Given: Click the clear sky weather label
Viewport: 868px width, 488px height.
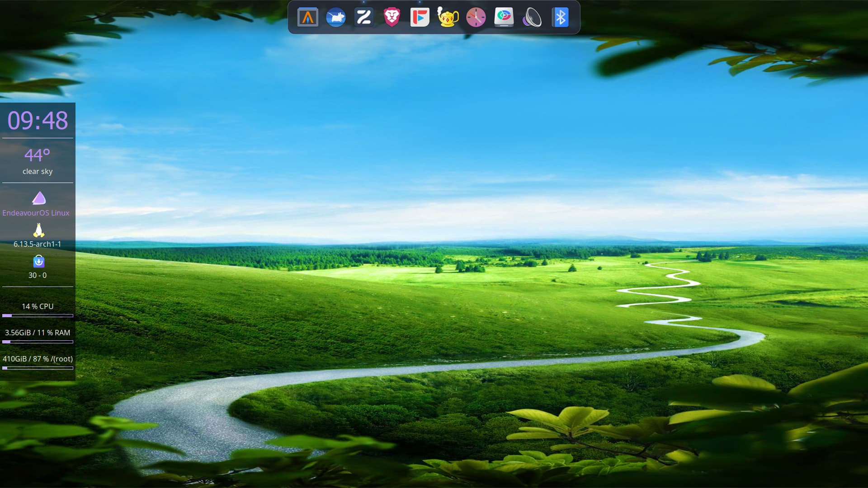Looking at the screenshot, I should coord(38,171).
